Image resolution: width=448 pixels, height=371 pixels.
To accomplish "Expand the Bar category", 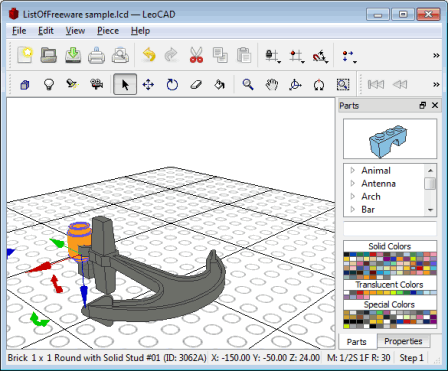I will 353,209.
